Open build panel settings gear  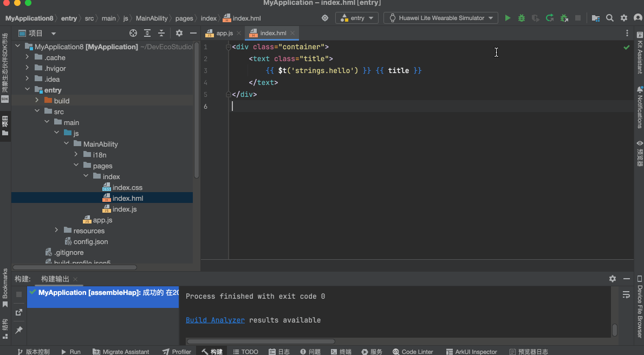pos(613,279)
